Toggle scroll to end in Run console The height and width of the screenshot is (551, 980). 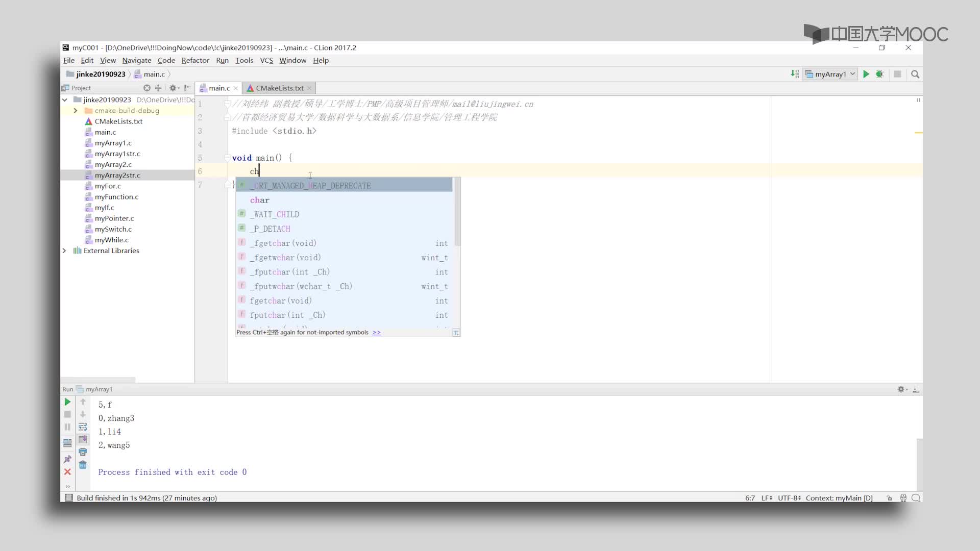point(83,439)
